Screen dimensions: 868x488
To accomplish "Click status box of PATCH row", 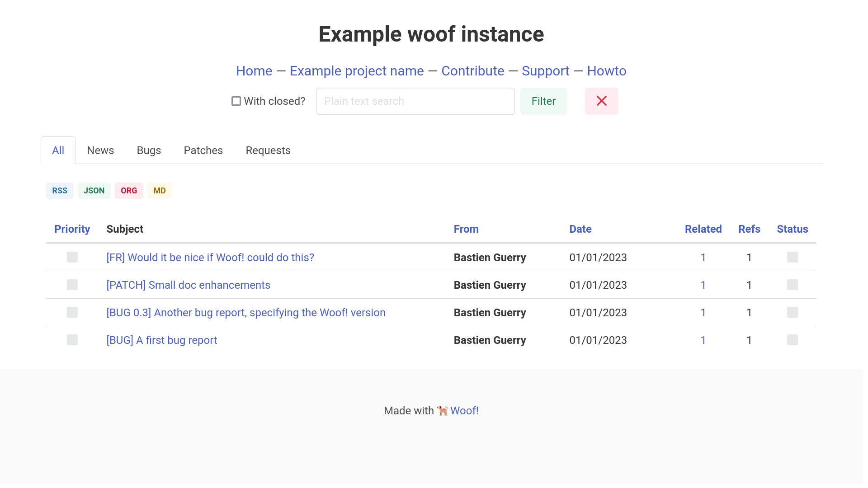I will (792, 285).
